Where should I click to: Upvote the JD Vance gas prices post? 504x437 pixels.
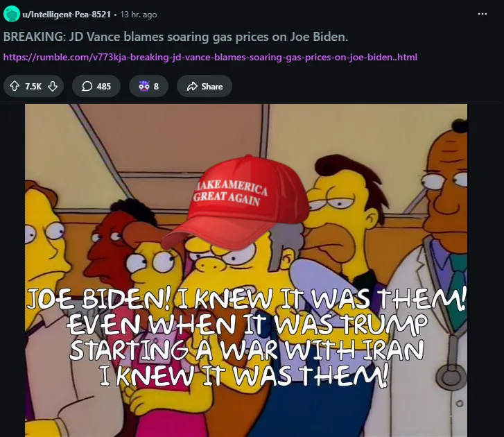coord(15,86)
